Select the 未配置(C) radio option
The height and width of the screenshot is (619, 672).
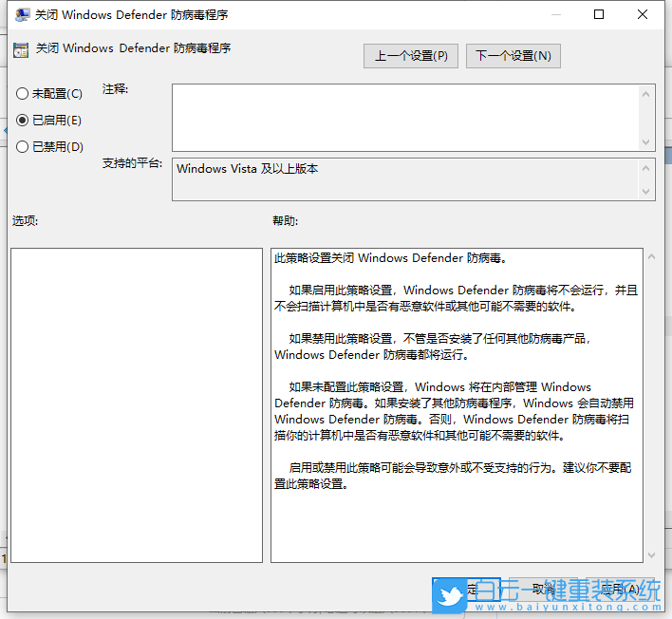point(48,94)
